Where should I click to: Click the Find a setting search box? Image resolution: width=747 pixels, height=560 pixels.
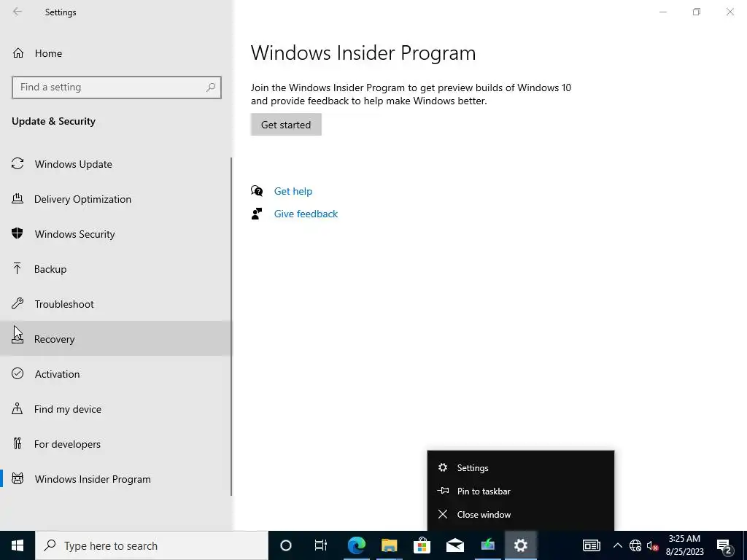pyautogui.click(x=116, y=87)
